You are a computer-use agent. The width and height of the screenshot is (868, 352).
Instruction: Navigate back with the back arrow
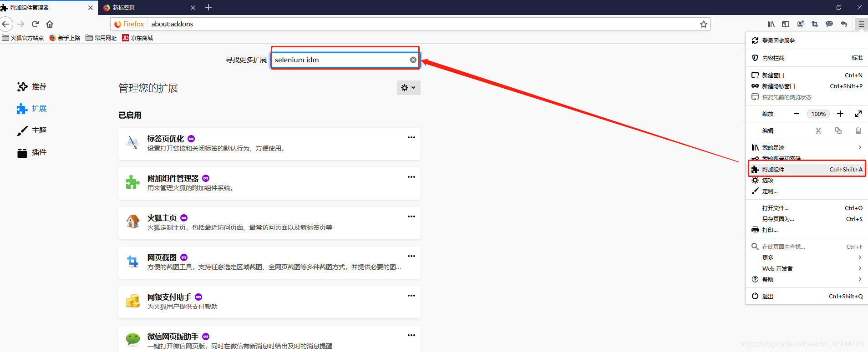(x=6, y=24)
